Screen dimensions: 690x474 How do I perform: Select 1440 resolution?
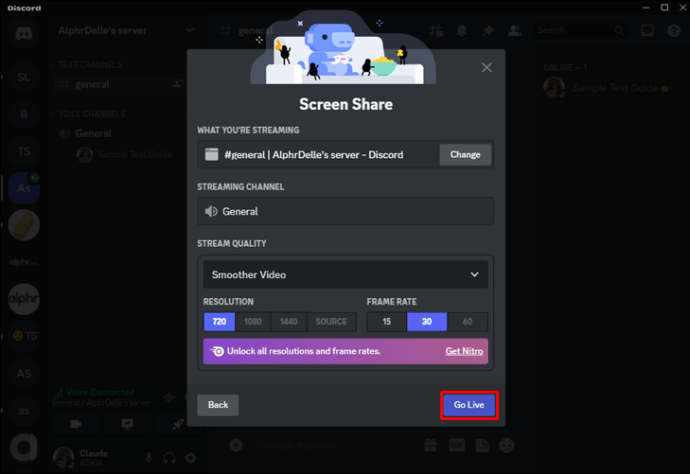pos(289,322)
